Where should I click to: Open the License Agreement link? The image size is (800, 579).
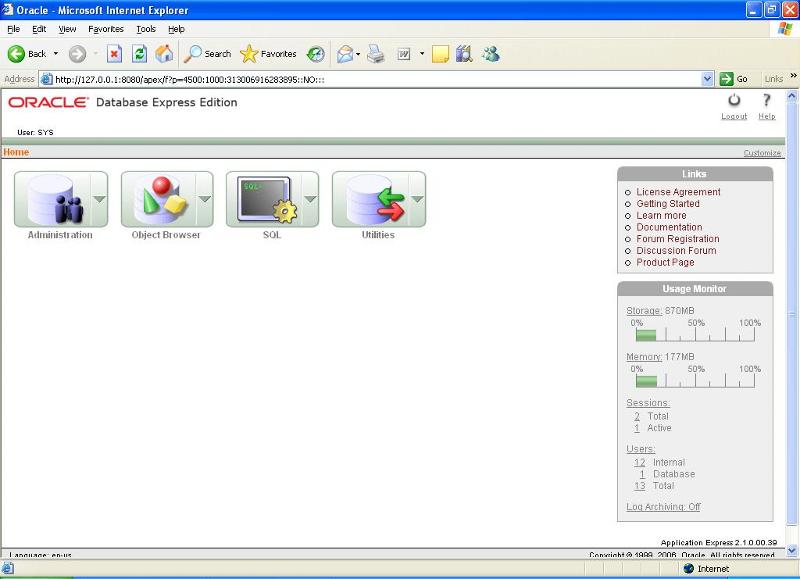tap(678, 192)
